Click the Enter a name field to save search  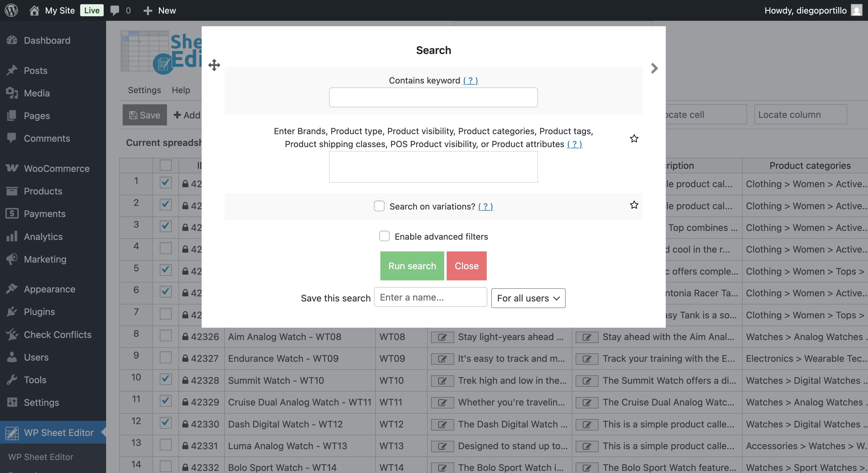point(430,297)
